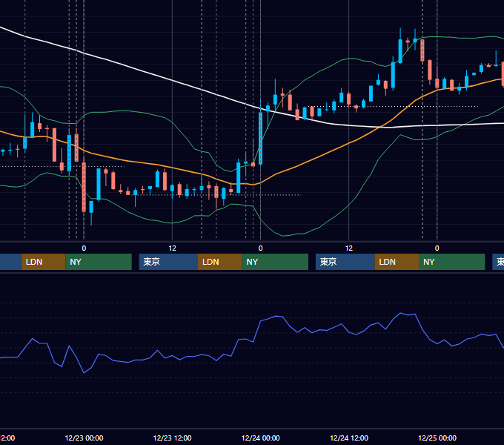
Task: Click the LDN session block after 12/24 12:00
Action: click(x=397, y=262)
